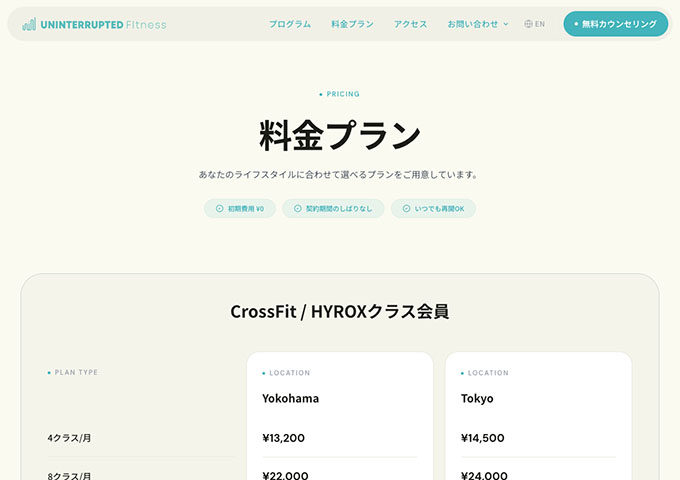This screenshot has width=680, height=480.
Task: Open the UNINTERRUPTED Fitness home link text
Action: 103,25
